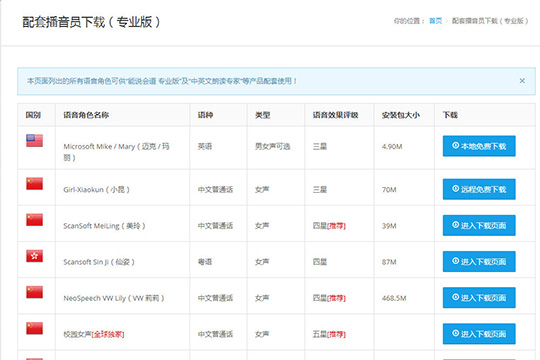Click the 468.5M package size
The width and height of the screenshot is (540, 360).
point(394,298)
